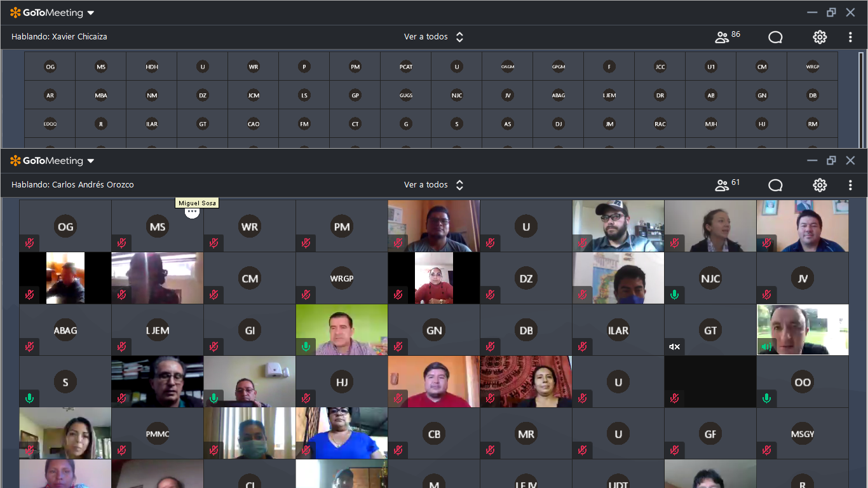
Task: Open the kebab menu in the 61-attendee window
Action: click(850, 185)
